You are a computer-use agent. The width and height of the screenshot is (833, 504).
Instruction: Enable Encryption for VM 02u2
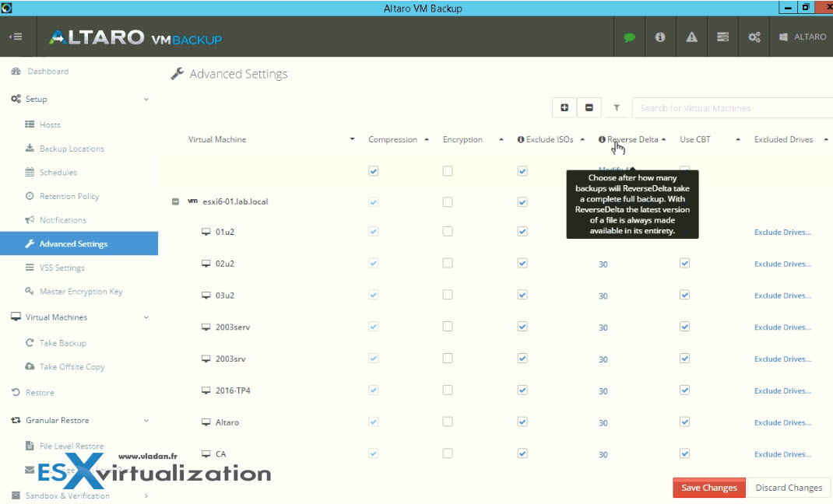[x=448, y=263]
